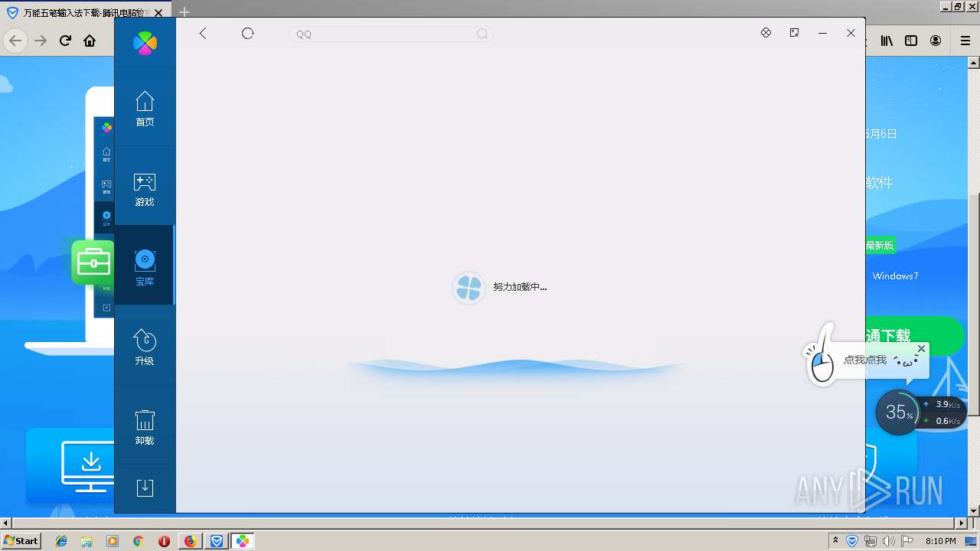Click the volume icon in system tray

pyautogui.click(x=888, y=541)
